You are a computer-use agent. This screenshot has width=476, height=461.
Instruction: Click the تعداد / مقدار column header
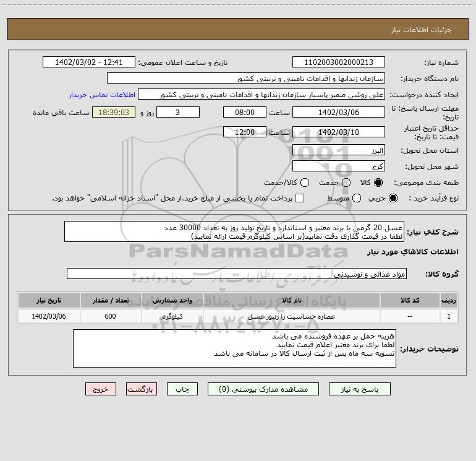point(111,300)
